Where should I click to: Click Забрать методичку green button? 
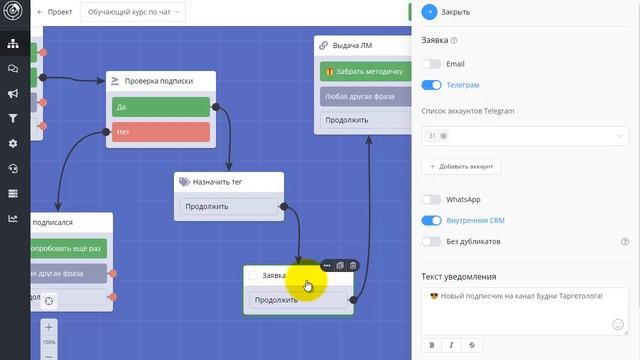pos(365,71)
